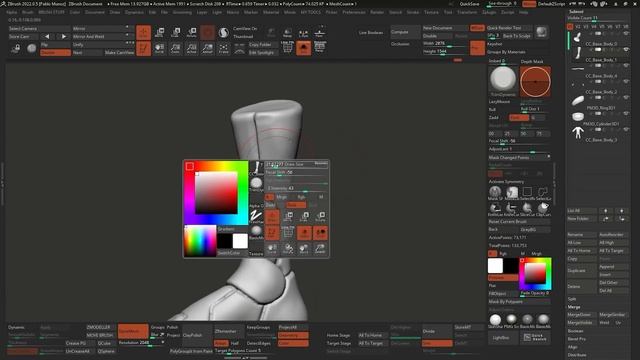Click the popup's material sphere icon

[x=256, y=231]
